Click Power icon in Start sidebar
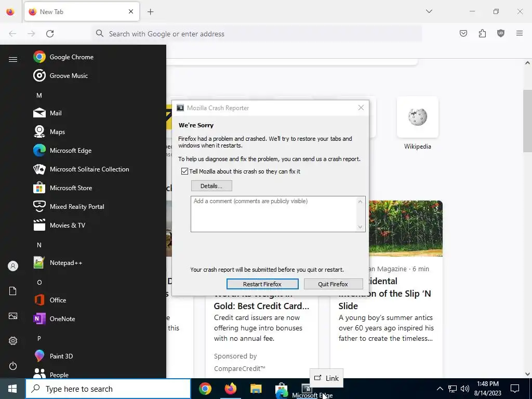The height and width of the screenshot is (399, 532). click(x=13, y=366)
